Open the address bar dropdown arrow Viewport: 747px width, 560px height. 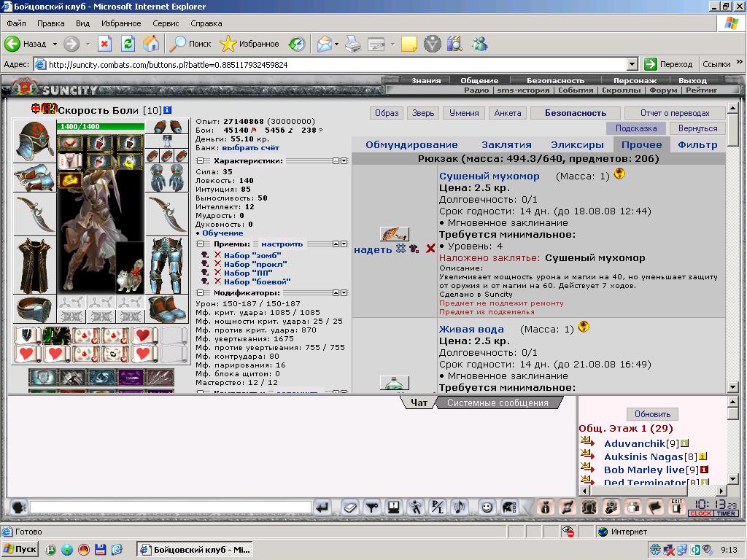tap(632, 64)
